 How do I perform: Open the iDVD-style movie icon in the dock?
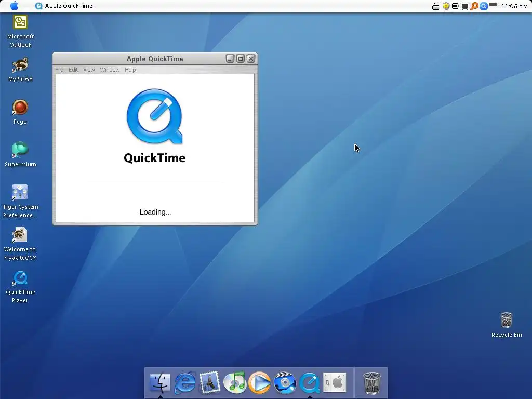click(285, 383)
